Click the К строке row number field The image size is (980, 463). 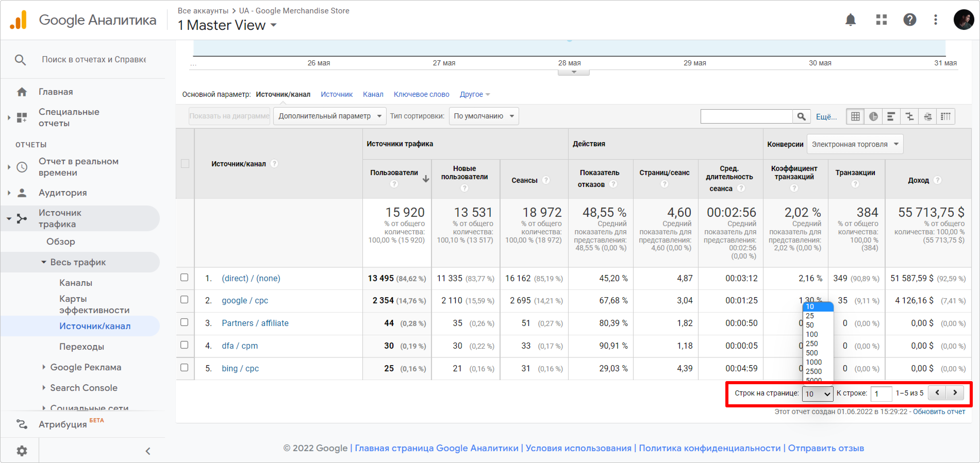click(881, 393)
